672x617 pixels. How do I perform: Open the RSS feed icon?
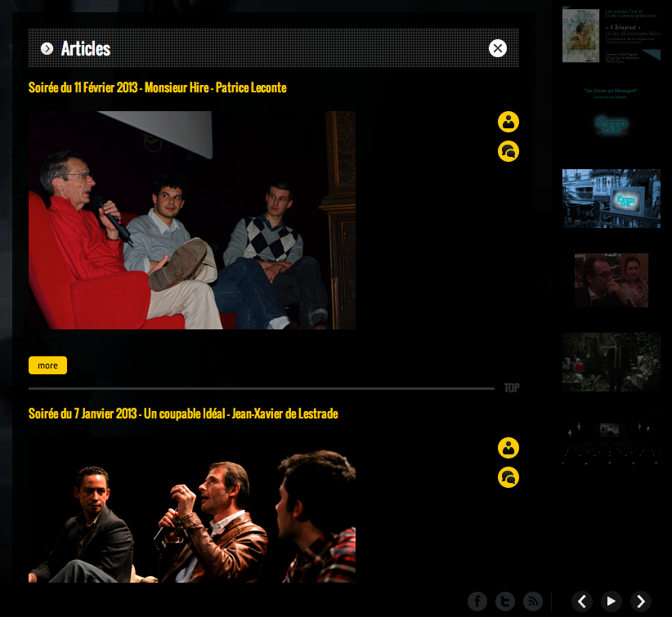click(533, 601)
